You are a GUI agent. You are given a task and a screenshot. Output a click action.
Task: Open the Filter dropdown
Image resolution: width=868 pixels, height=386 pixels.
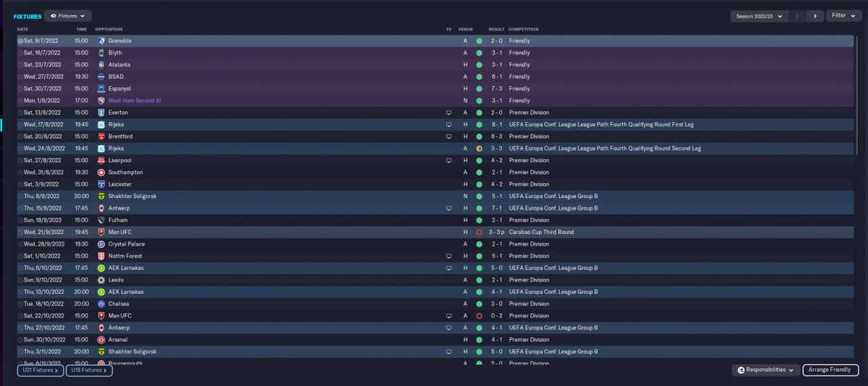(x=844, y=16)
